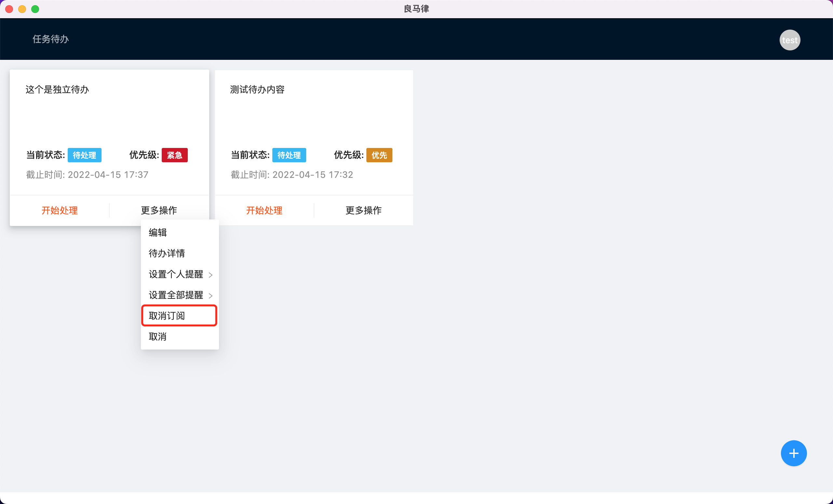Image resolution: width=833 pixels, height=504 pixels.
Task: Expand the 设置个人提醒 submenu arrow
Action: pyautogui.click(x=211, y=275)
